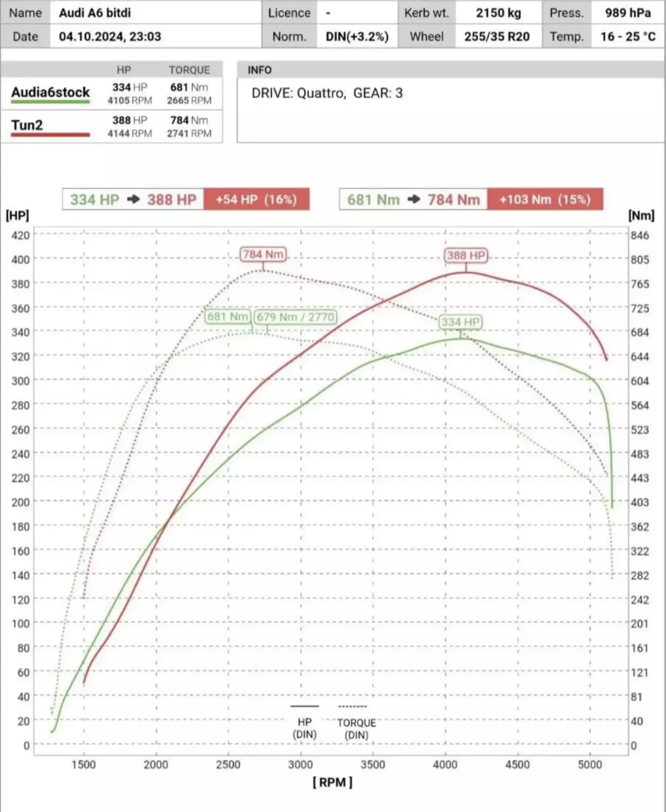Click the arrow between 681 Nm and 784 Nm

(414, 199)
